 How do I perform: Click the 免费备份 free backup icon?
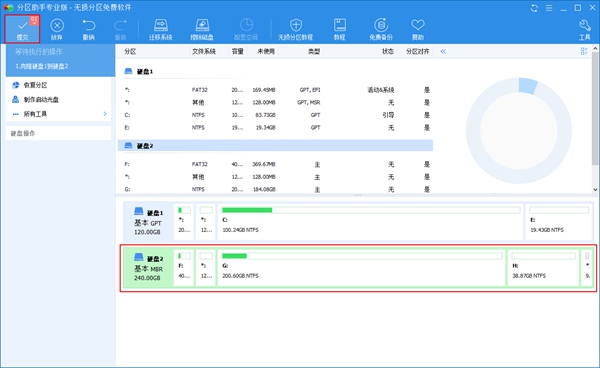tap(381, 29)
